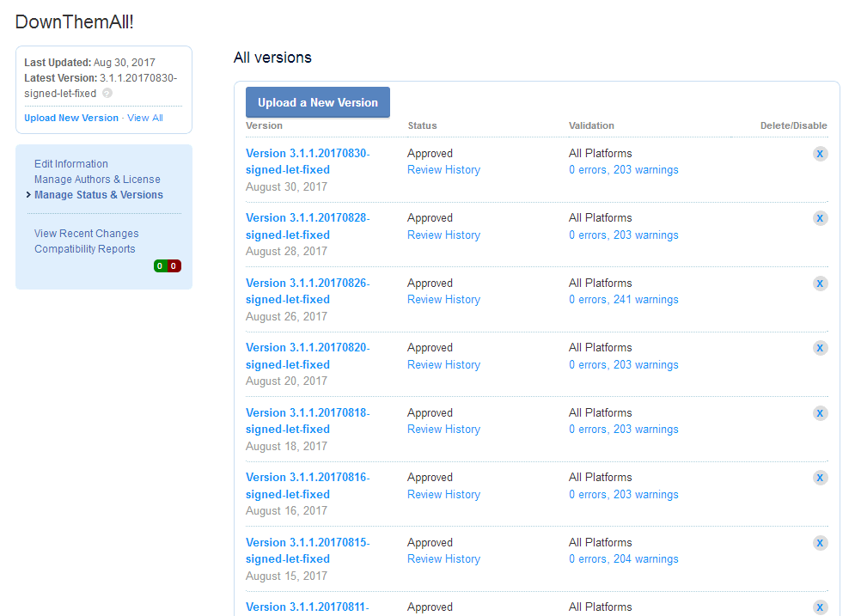The height and width of the screenshot is (616, 855).
Task: Open the Version 3.1.1.20170811 link
Action: point(308,607)
